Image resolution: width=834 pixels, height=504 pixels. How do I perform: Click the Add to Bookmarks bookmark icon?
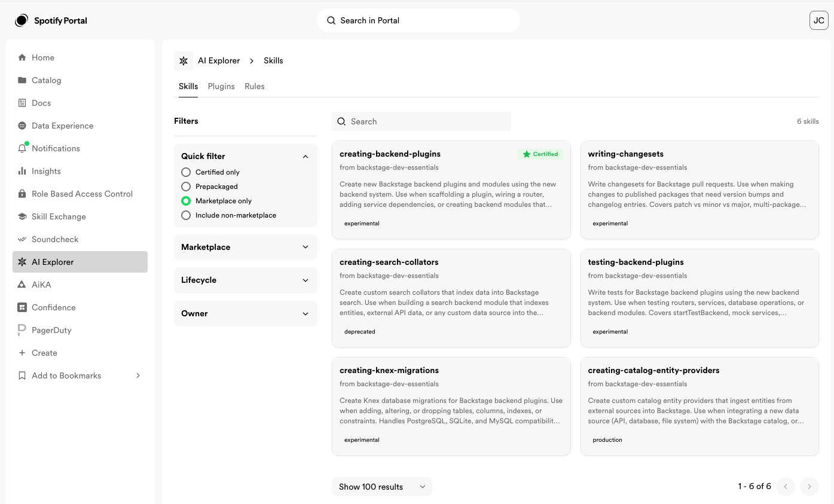pos(22,375)
